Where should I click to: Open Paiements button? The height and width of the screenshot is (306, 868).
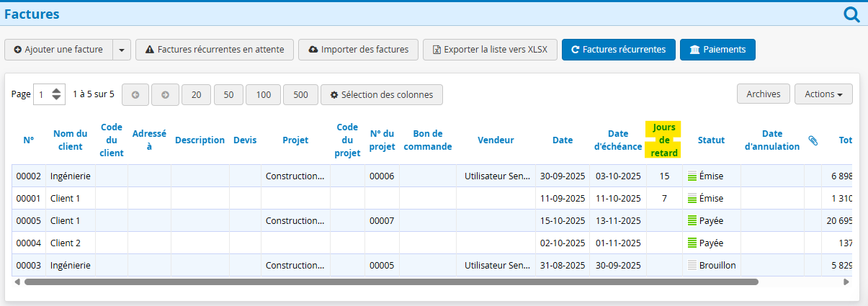(717, 50)
